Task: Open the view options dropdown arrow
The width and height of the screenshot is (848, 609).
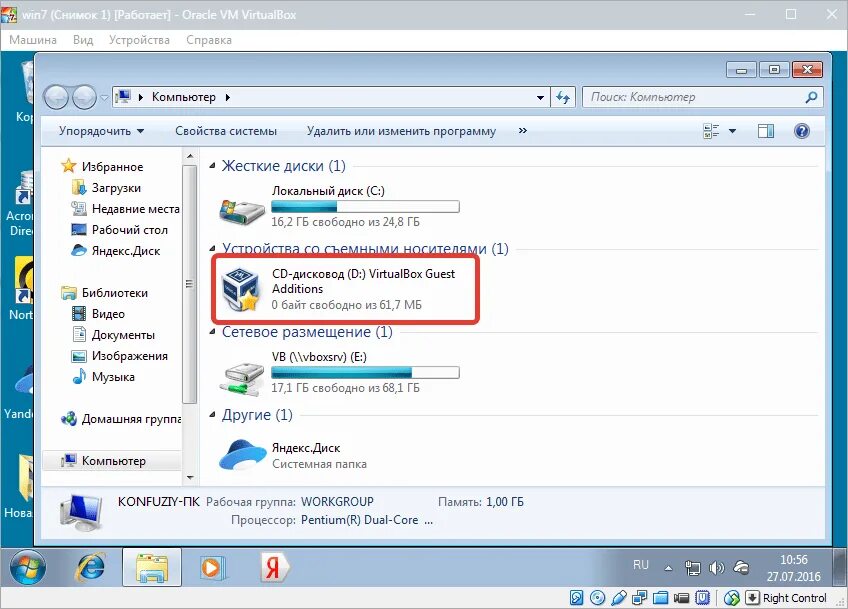Action: (732, 131)
